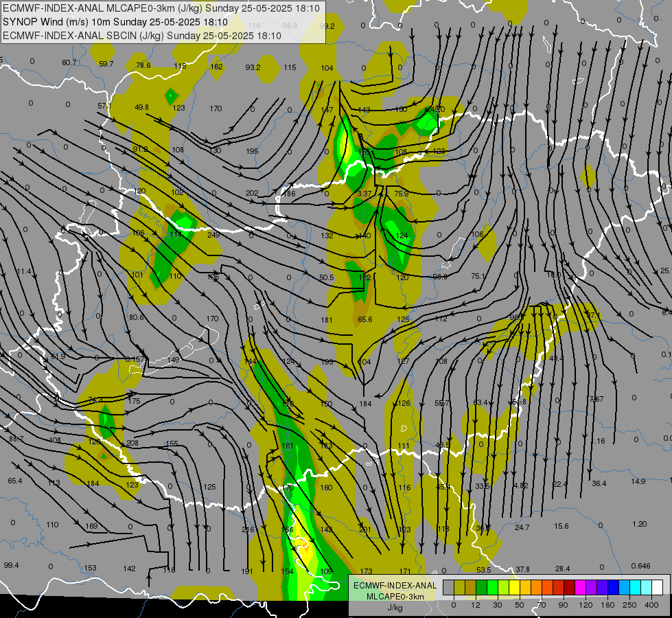Click the map value 169

coord(91,526)
